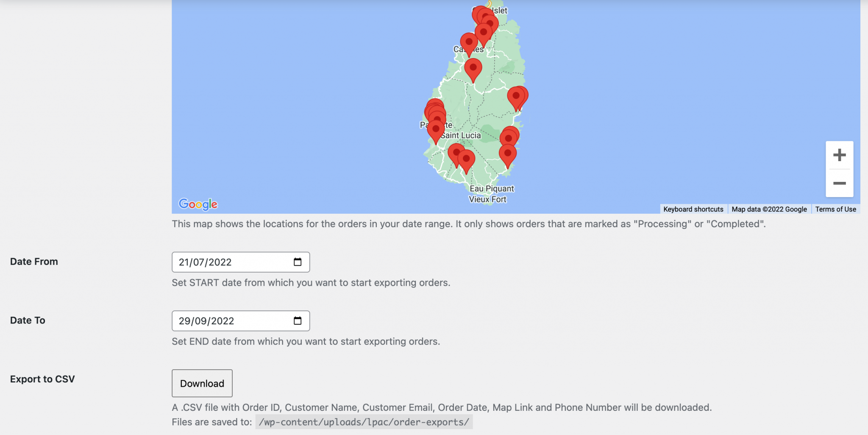
Task: Zoom out on the map
Action: (839, 183)
